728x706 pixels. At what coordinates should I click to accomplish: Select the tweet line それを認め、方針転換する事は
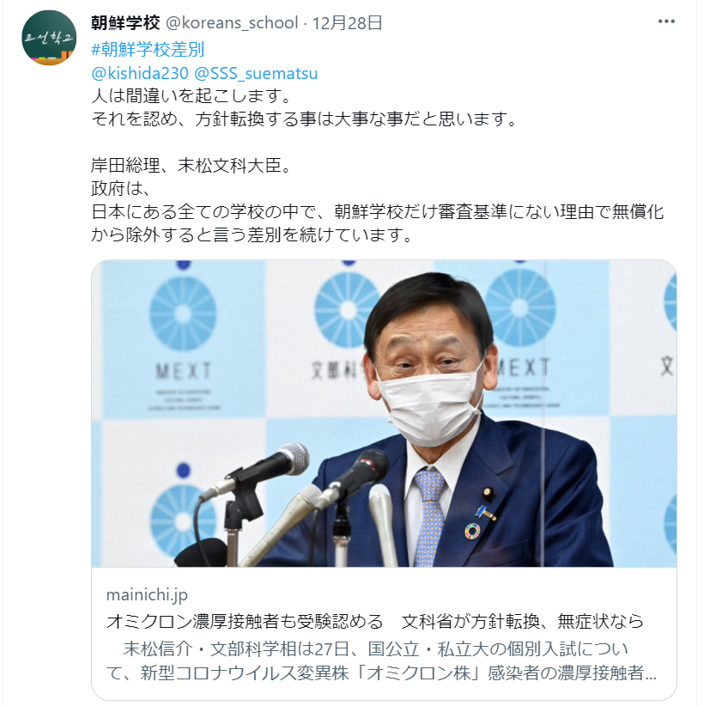click(304, 119)
